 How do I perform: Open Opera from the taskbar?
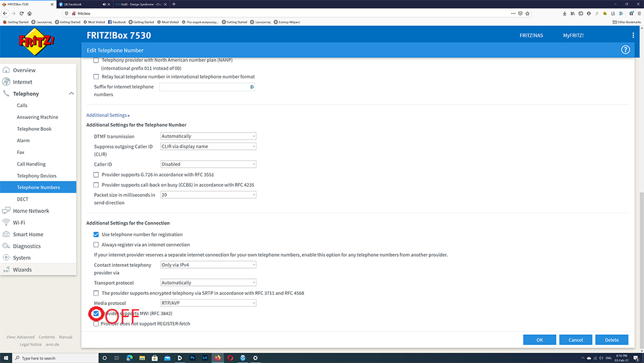[230, 358]
